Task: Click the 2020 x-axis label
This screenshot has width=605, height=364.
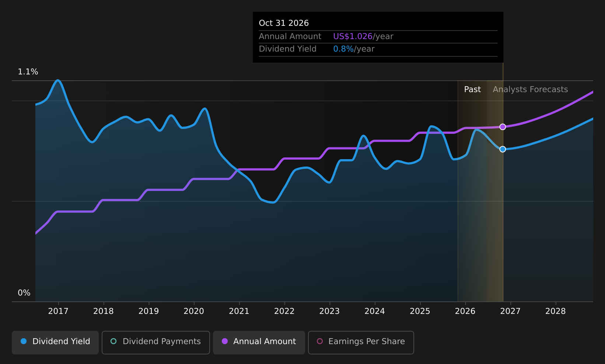Action: pyautogui.click(x=194, y=311)
